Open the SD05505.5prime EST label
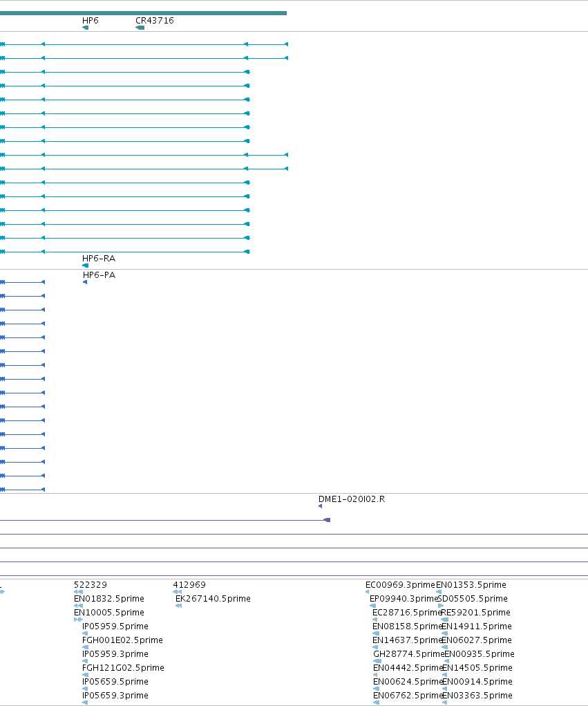This screenshot has height=706, width=588. pos(473,599)
